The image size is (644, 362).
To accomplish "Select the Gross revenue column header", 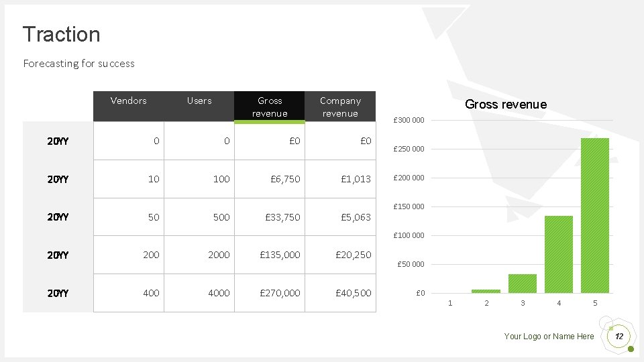I will (270, 107).
